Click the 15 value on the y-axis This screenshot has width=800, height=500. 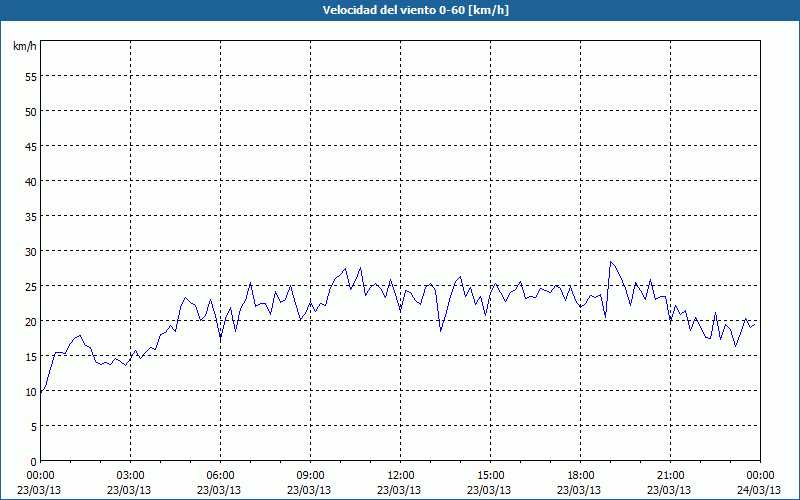tap(31, 357)
